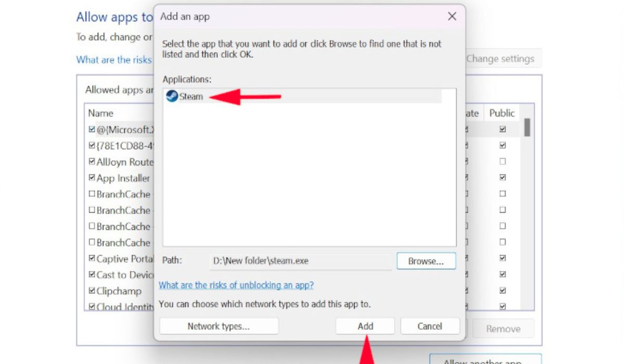Toggle the Cast to Device checkbox
Image resolution: width=624 pixels, height=364 pixels.
coord(92,275)
